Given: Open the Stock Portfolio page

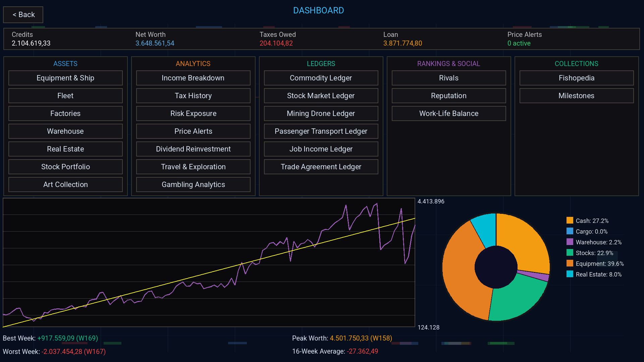Looking at the screenshot, I should click(x=65, y=167).
